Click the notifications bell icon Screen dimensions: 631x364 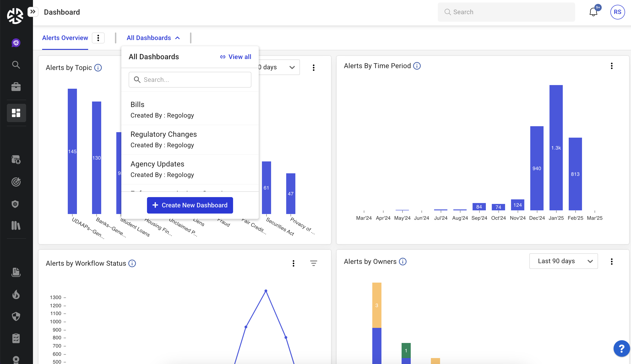click(x=593, y=12)
